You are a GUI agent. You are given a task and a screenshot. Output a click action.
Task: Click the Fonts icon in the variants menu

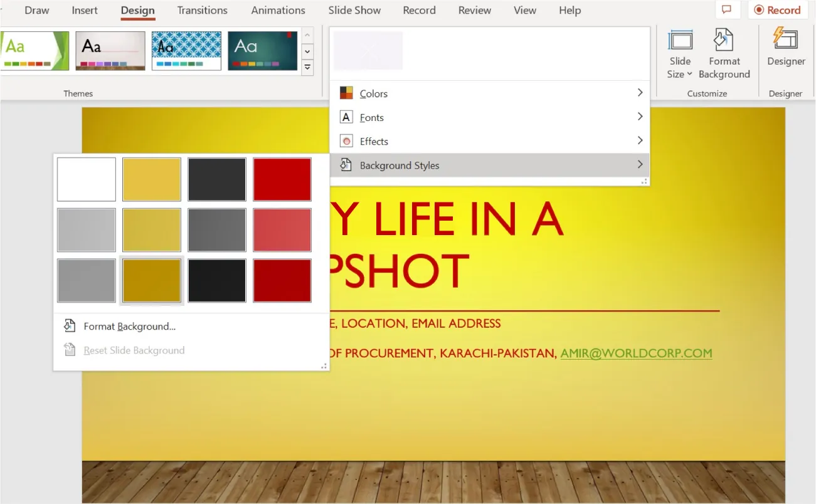[x=346, y=117]
